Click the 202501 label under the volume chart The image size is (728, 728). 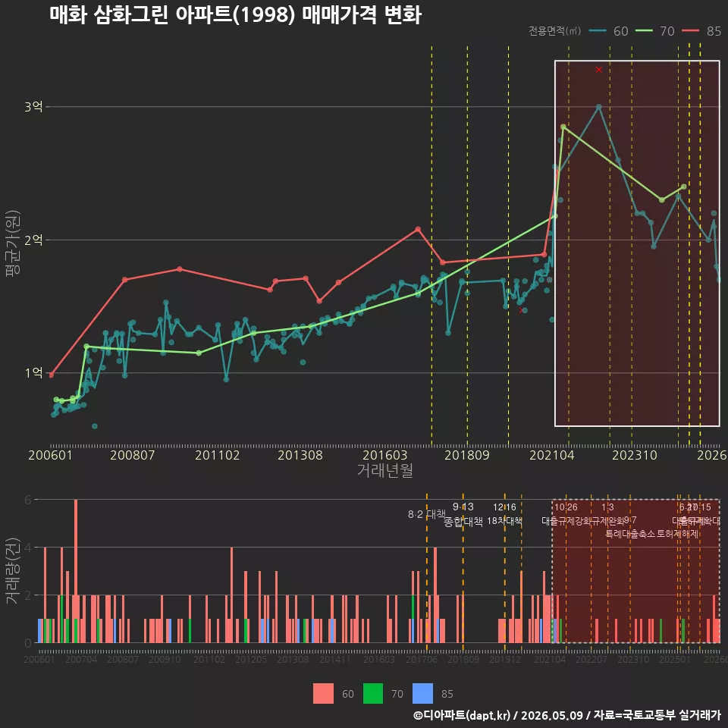coord(675,659)
